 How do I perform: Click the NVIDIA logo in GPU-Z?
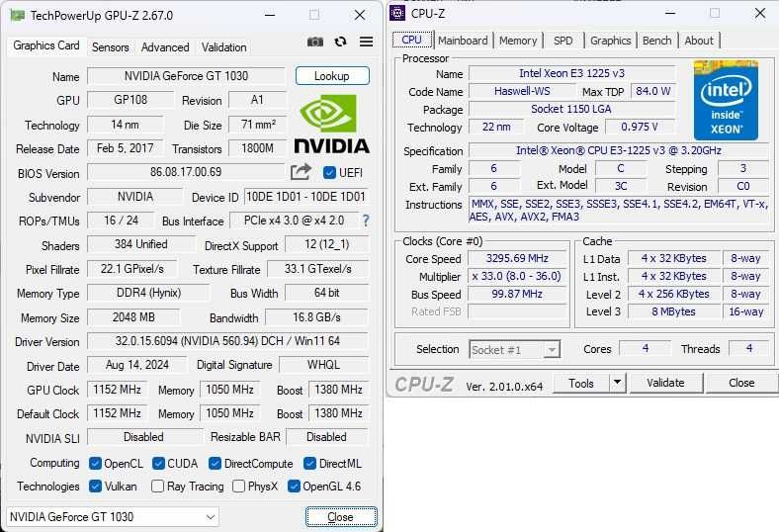(x=331, y=125)
